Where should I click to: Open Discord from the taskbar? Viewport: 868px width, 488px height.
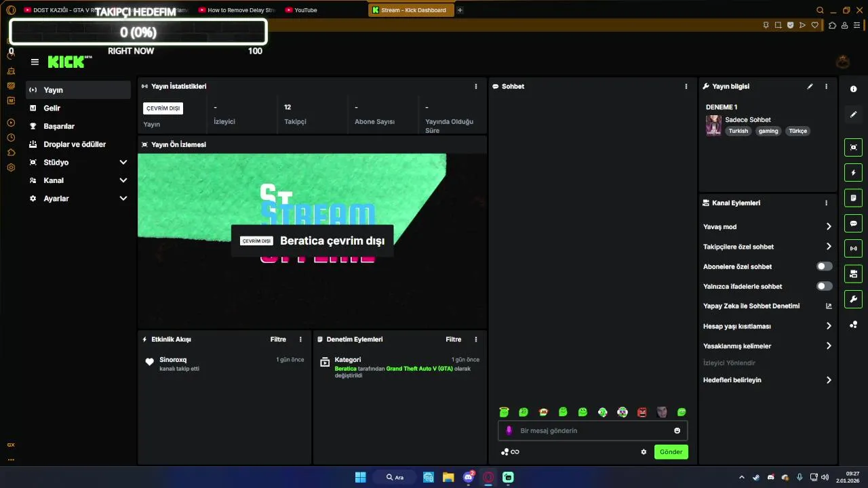(x=469, y=477)
